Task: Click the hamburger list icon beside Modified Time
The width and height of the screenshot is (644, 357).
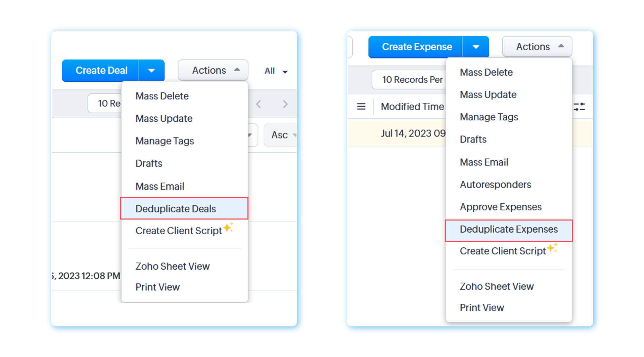Action: point(361,107)
